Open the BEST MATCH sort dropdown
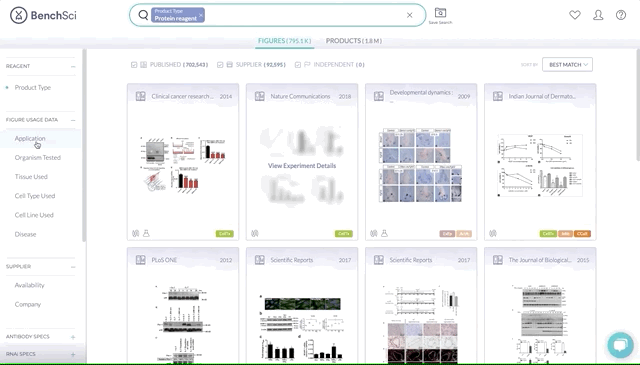 click(567, 65)
